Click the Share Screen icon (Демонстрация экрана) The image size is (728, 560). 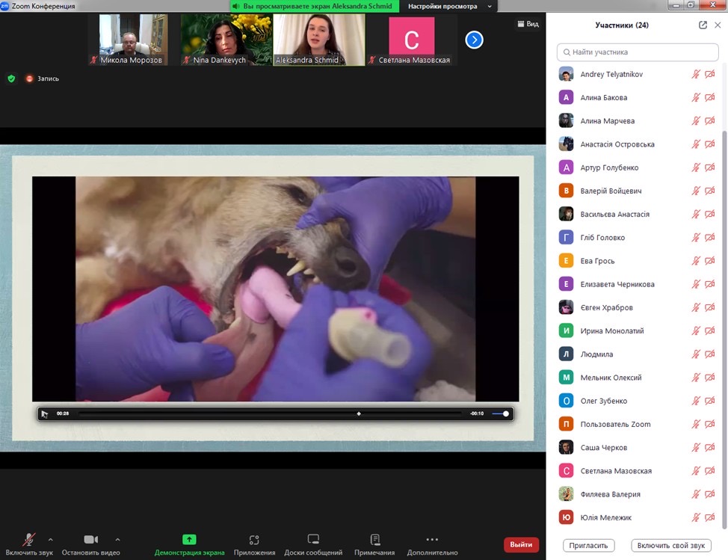tap(189, 540)
